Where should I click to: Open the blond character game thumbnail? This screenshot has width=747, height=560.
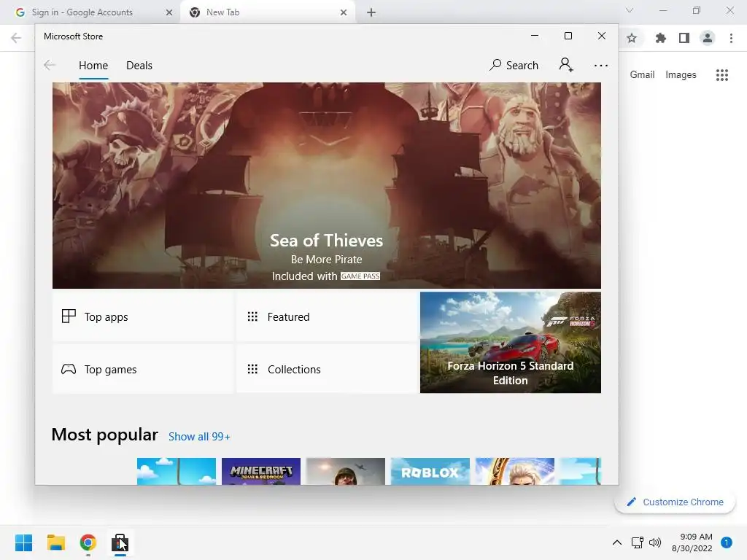coord(515,472)
